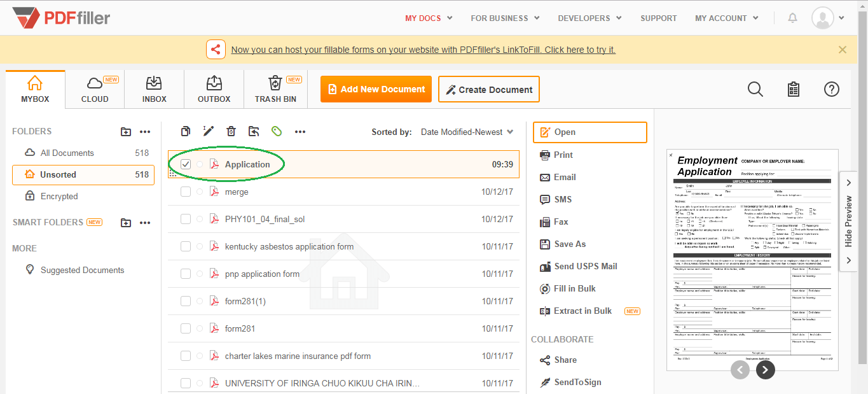Switch to the TRASH BIN tab

tap(275, 90)
